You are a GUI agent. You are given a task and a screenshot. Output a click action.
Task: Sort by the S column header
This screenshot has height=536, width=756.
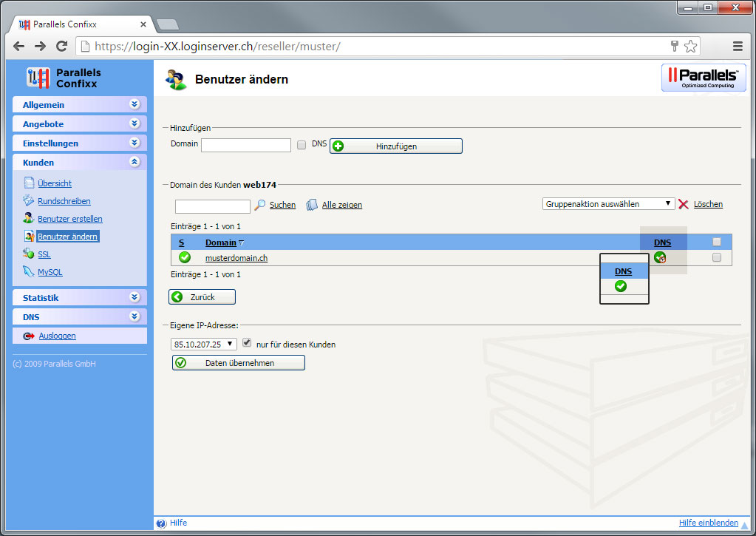click(181, 242)
